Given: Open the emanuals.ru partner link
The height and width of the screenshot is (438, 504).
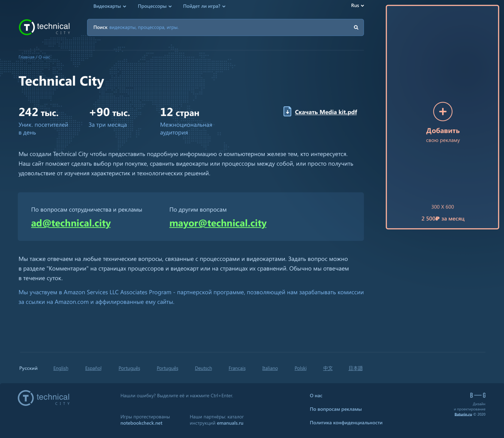Looking at the screenshot, I should coord(230,423).
